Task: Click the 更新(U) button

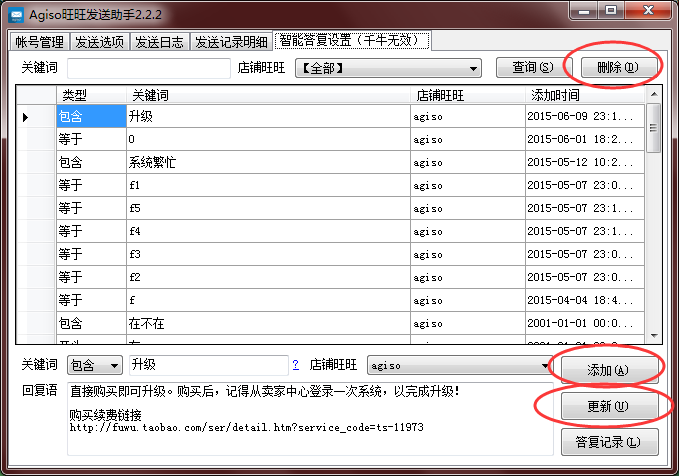Action: (609, 406)
